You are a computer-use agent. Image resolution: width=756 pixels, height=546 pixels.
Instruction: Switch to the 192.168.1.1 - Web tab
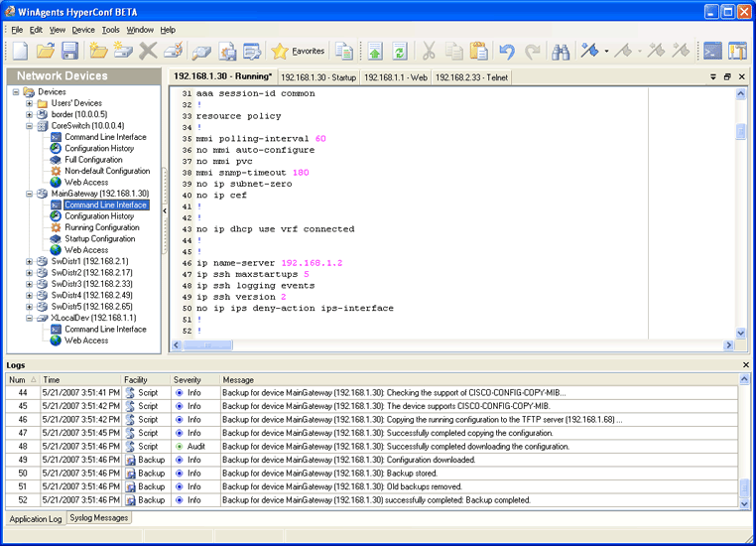coord(395,77)
